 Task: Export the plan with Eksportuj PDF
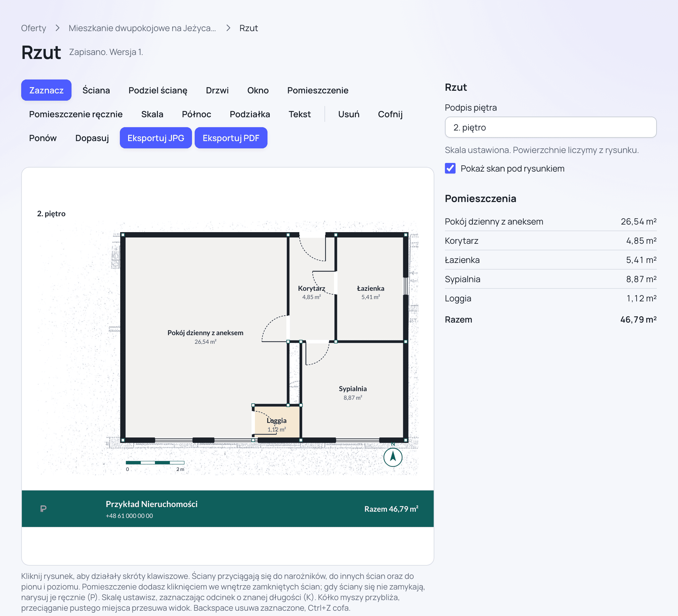[231, 138]
